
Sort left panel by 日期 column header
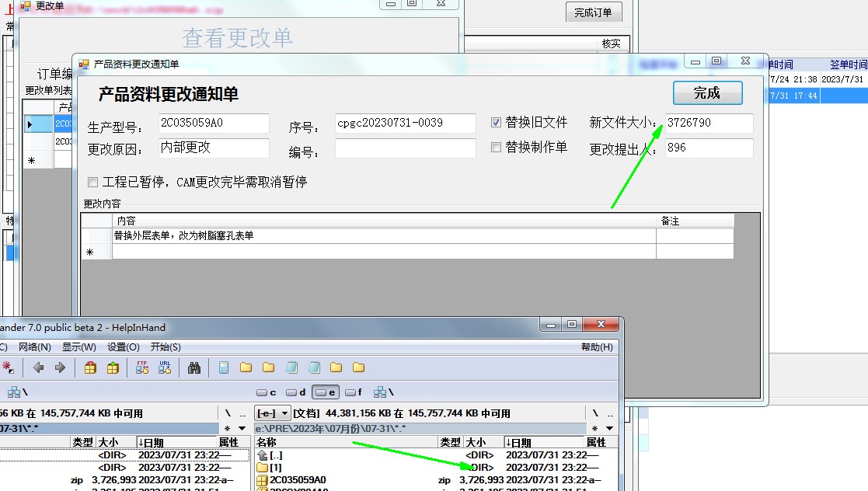pyautogui.click(x=176, y=442)
